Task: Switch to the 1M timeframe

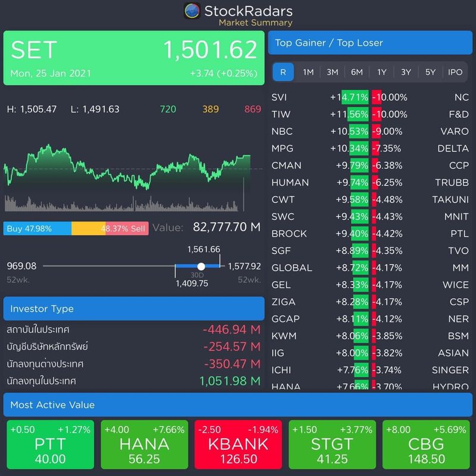Action: tap(308, 72)
